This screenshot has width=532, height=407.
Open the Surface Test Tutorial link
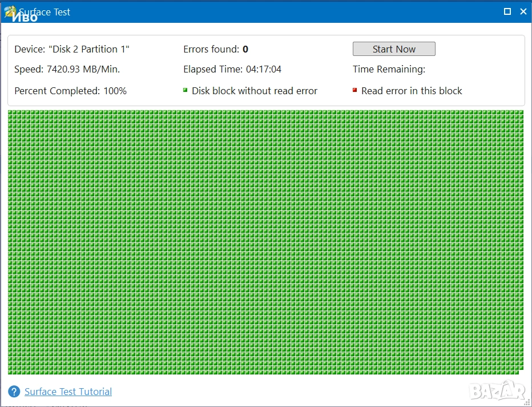click(68, 392)
